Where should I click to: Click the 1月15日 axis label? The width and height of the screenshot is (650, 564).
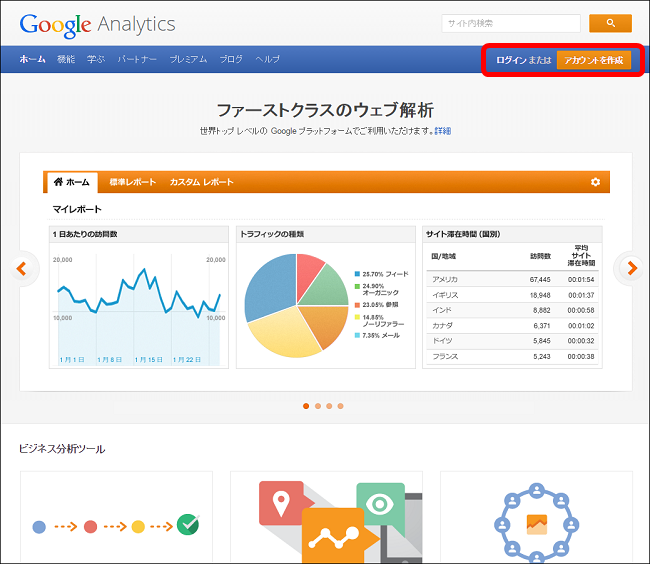[149, 359]
